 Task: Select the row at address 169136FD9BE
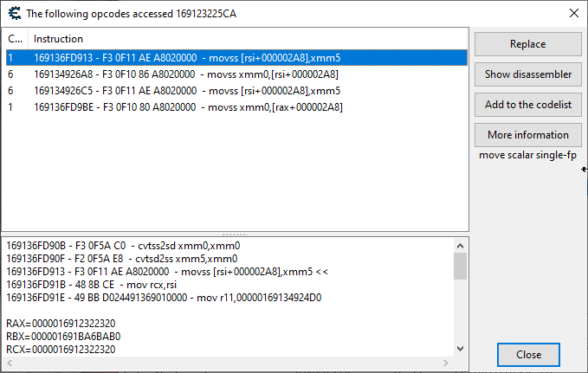coord(236,107)
